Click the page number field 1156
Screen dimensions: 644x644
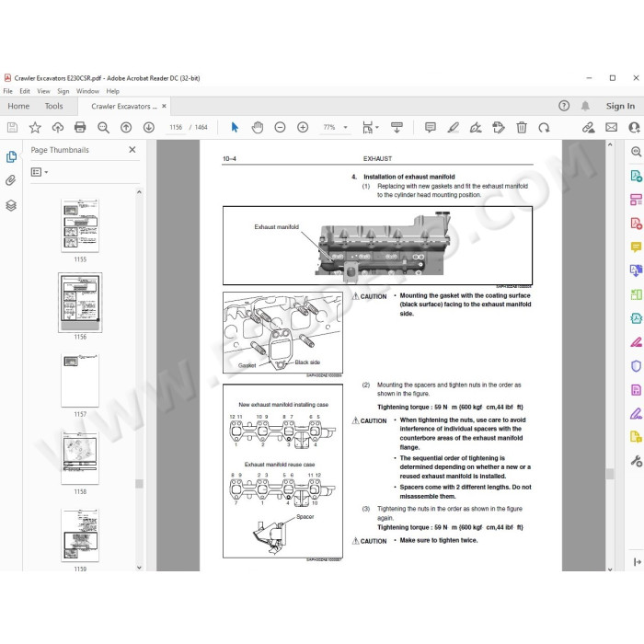click(176, 127)
